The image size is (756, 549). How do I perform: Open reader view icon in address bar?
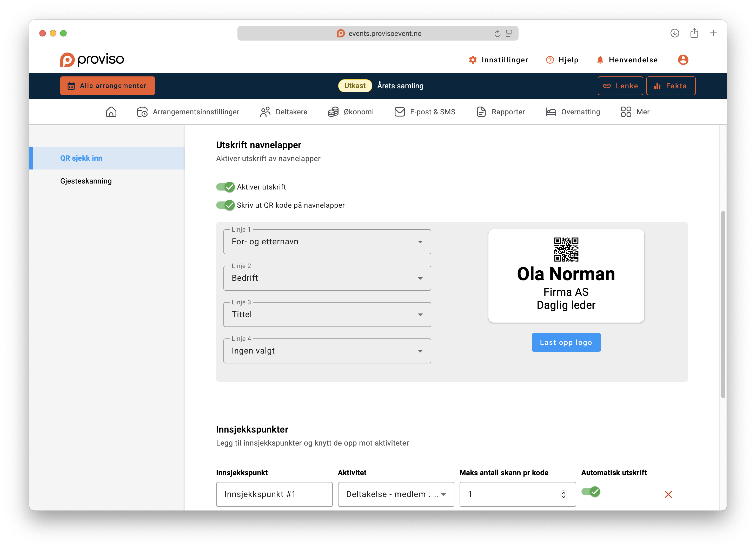(x=509, y=33)
